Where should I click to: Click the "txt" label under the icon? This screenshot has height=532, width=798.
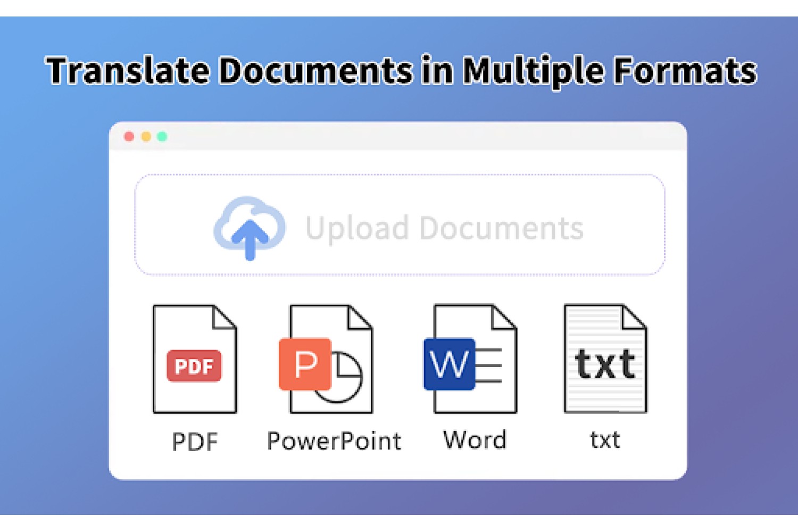[x=605, y=440]
